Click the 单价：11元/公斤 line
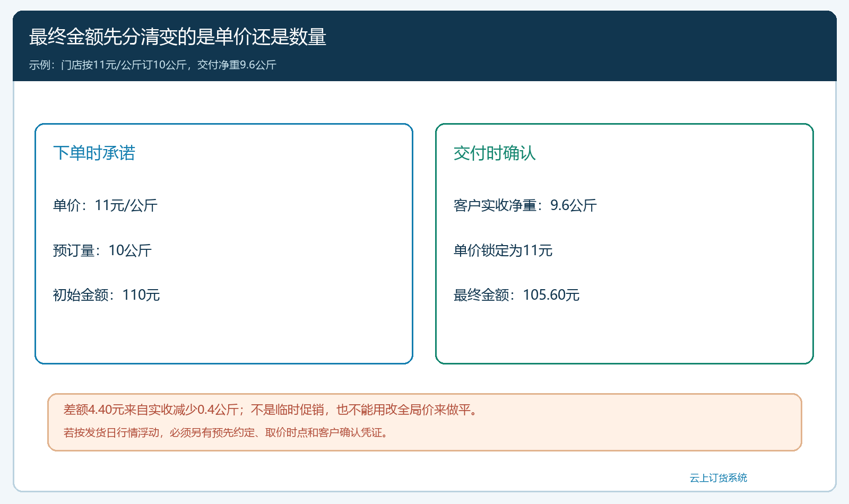The height and width of the screenshot is (504, 849). pyautogui.click(x=105, y=205)
